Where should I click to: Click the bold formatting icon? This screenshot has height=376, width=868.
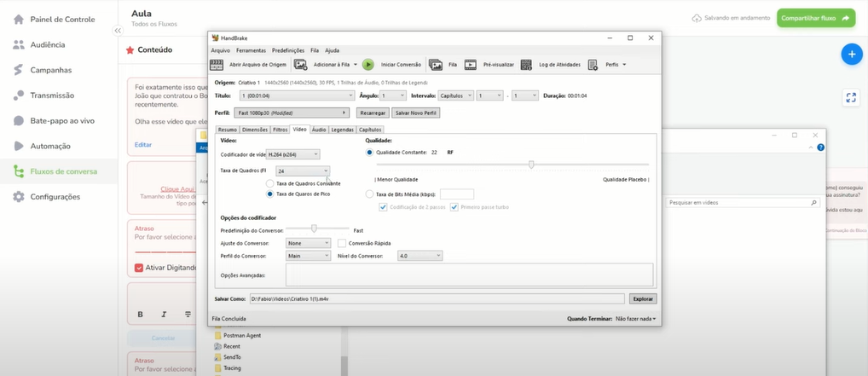(140, 315)
